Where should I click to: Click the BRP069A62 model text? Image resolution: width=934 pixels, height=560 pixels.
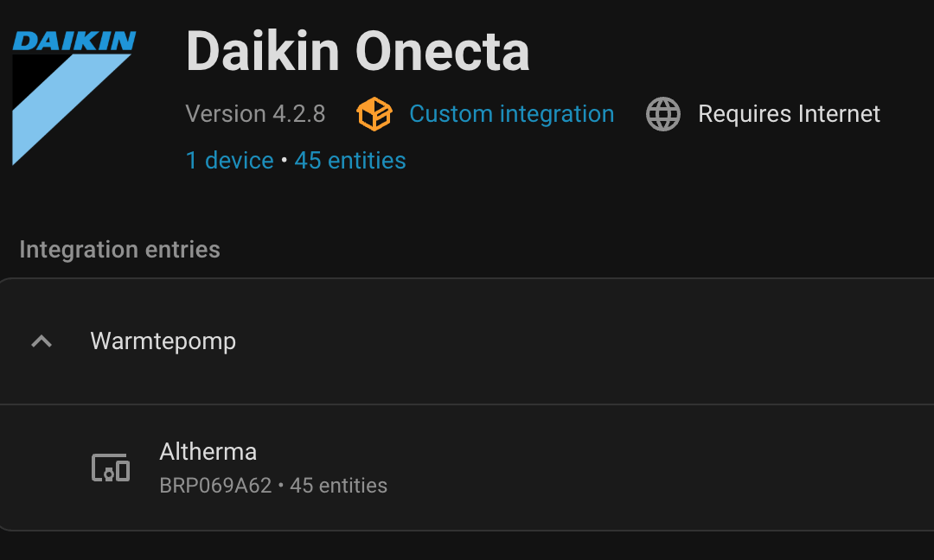215,486
